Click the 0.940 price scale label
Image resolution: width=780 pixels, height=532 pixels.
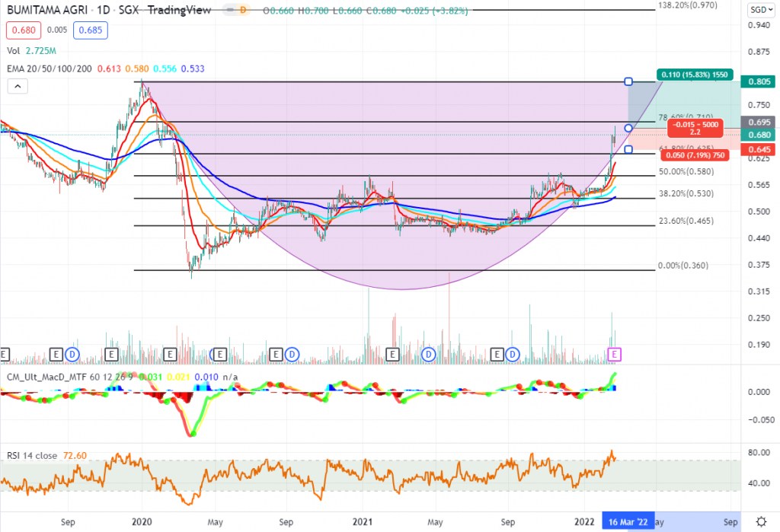coord(759,25)
